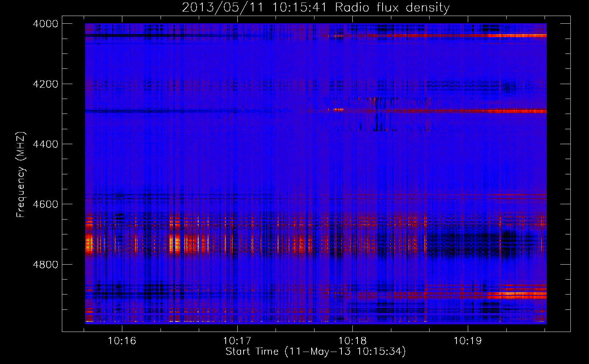Click the 10:19 time axis label

468,341
